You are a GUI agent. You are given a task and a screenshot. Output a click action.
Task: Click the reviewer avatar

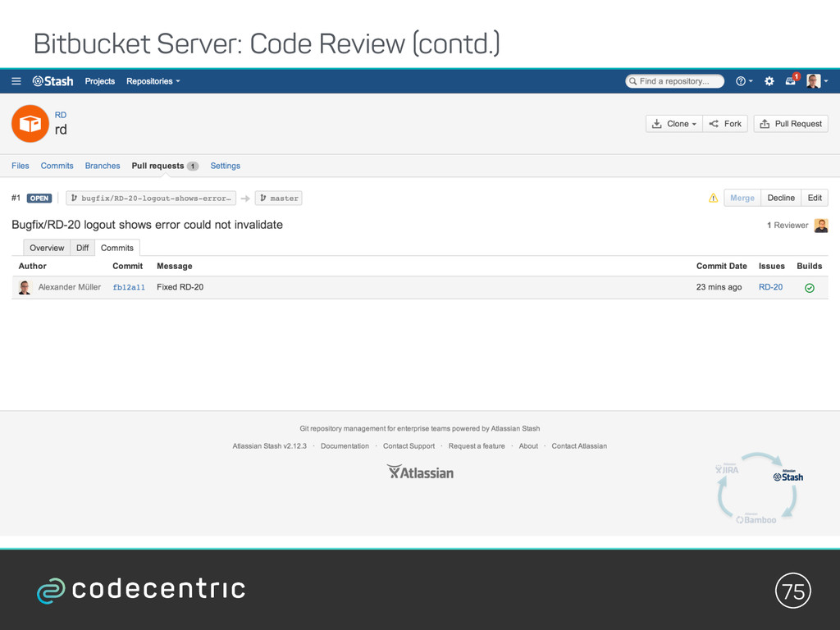click(820, 226)
